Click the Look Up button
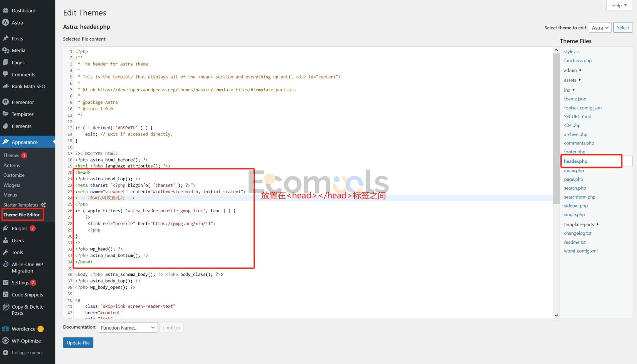 tap(172, 328)
